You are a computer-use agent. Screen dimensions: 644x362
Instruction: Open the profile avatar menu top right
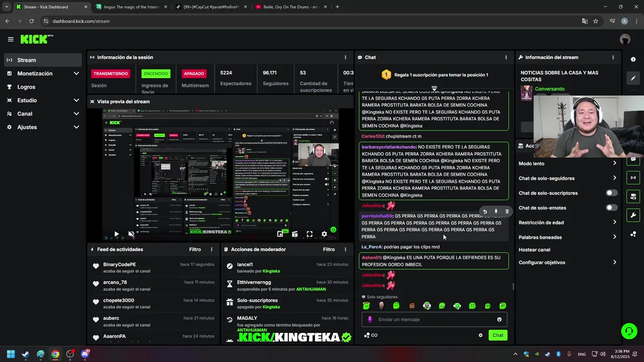pos(625,39)
